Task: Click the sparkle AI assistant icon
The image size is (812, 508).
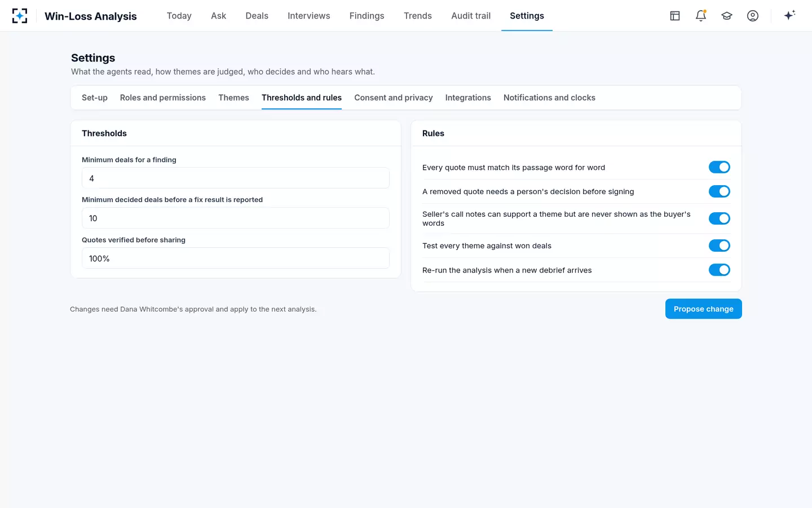Action: coord(789,15)
